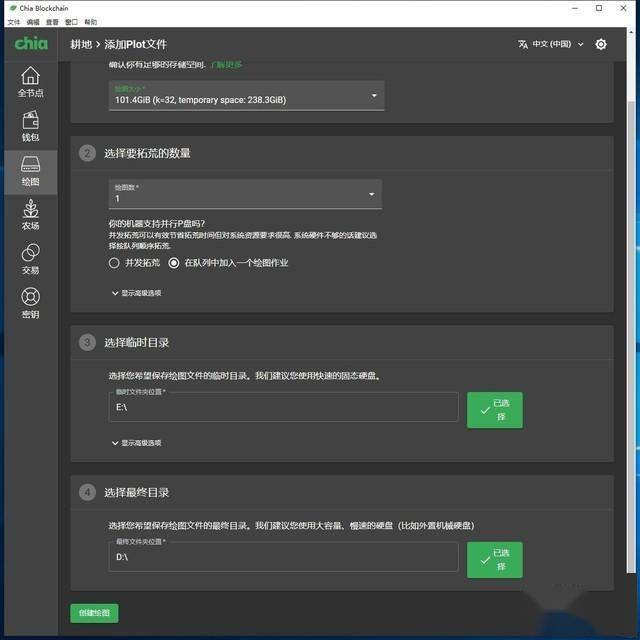Click the translate language icon
The height and width of the screenshot is (640, 640).
coord(523,44)
